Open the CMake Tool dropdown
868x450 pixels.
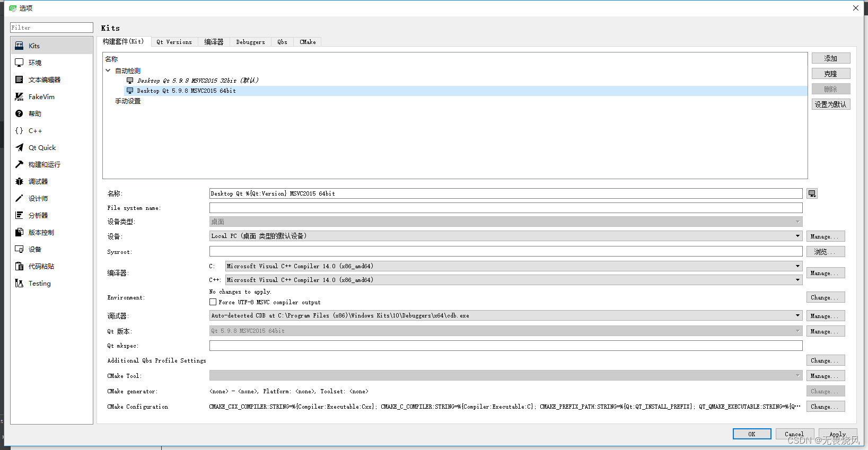506,375
